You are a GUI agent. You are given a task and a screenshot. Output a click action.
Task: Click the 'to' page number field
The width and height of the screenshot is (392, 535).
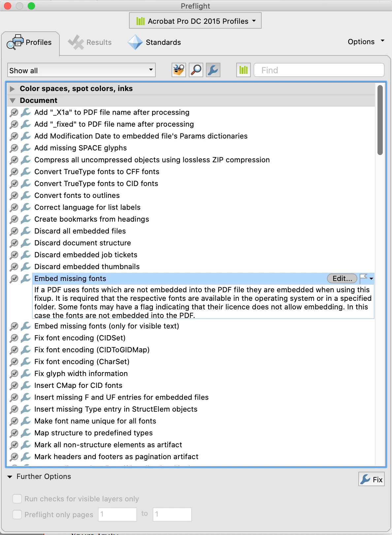coord(172,514)
